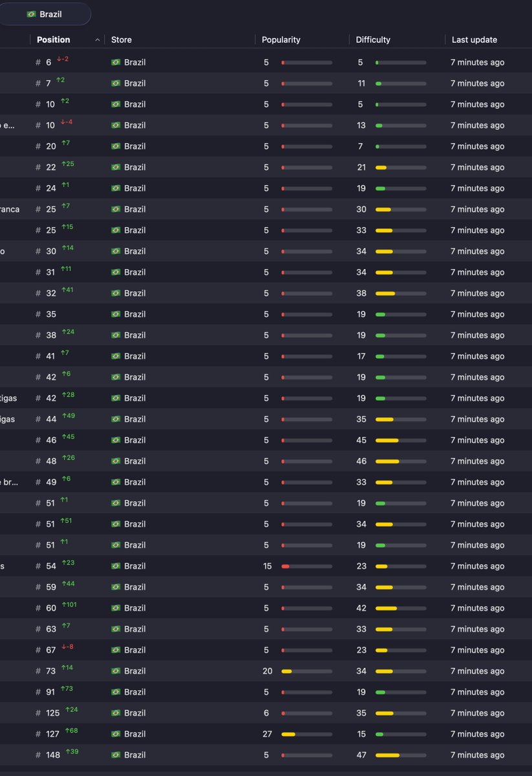Click the Brazil flag in the #30 row
The image size is (532, 776).
pyautogui.click(x=116, y=252)
